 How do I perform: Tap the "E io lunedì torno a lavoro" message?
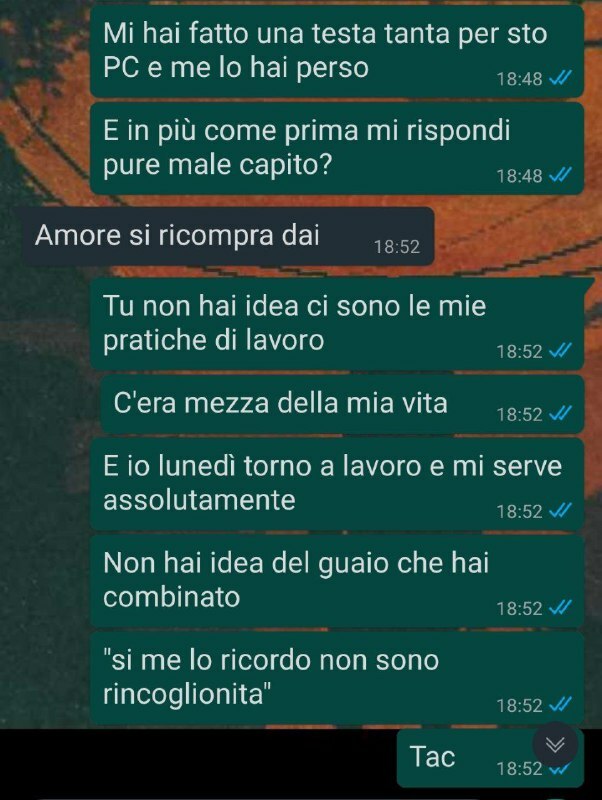coord(337,483)
